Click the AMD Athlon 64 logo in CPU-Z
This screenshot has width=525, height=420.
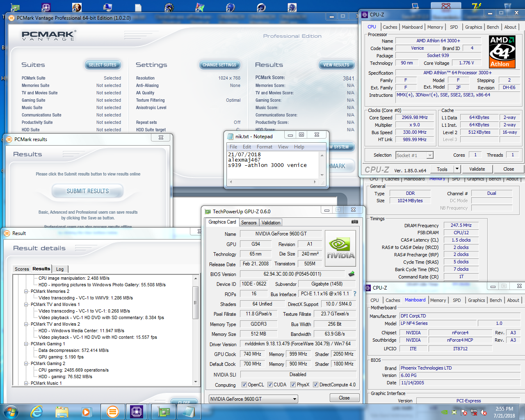coord(502,52)
